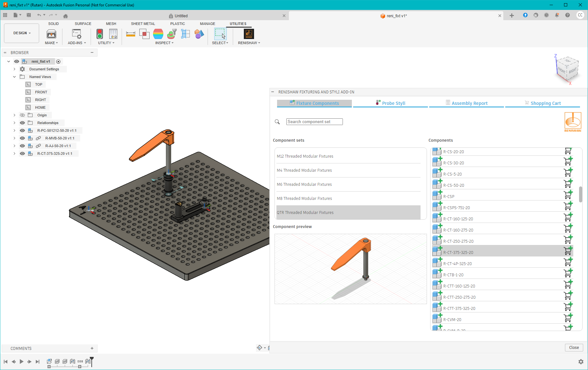
Task: Click the Components list scrollbar thumb
Action: 580,194
